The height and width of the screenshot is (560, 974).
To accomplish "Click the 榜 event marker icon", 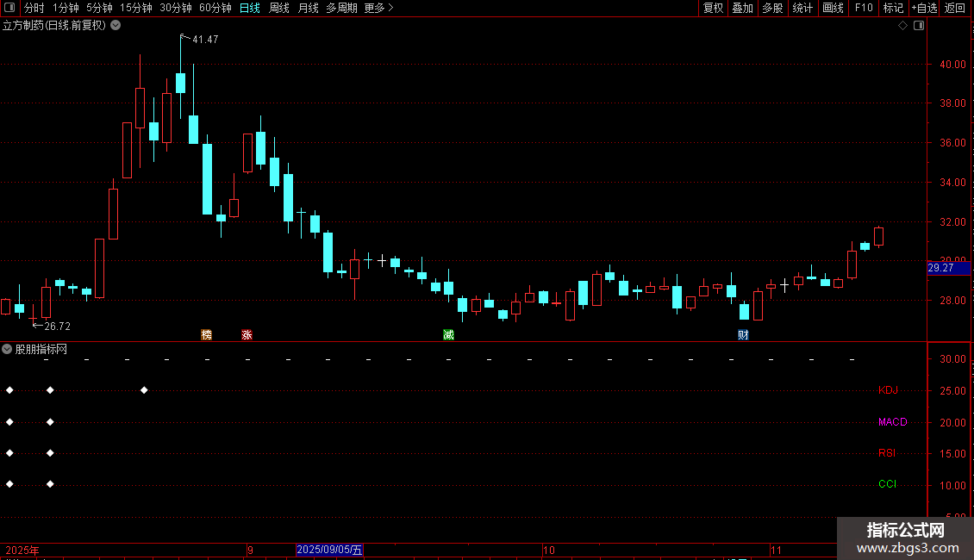I will click(207, 334).
